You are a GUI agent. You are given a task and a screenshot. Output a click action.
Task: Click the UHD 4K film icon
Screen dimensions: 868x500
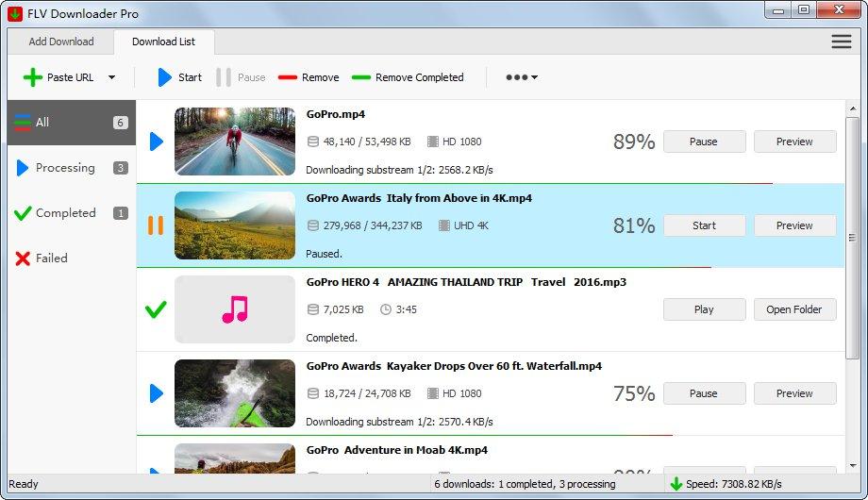pos(444,225)
